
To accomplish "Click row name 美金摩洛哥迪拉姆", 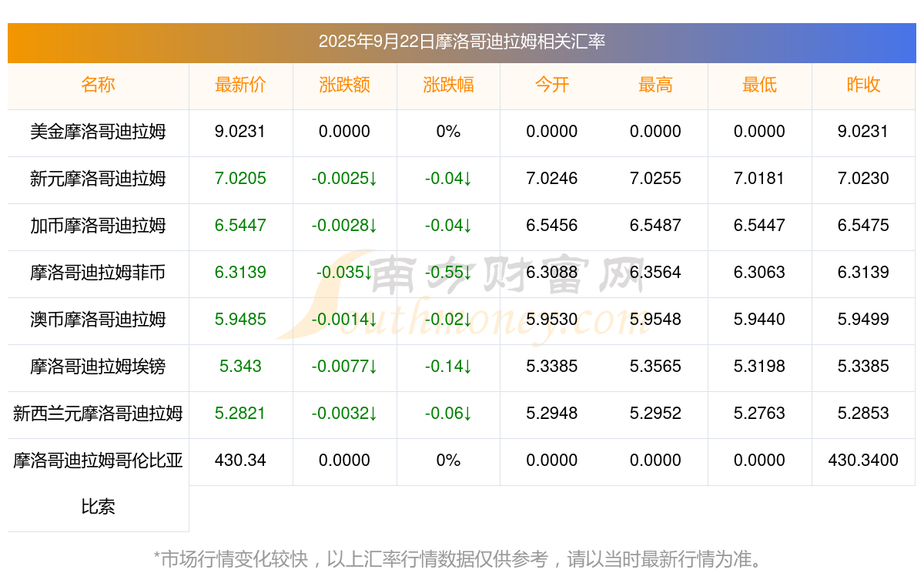I will click(x=98, y=132).
